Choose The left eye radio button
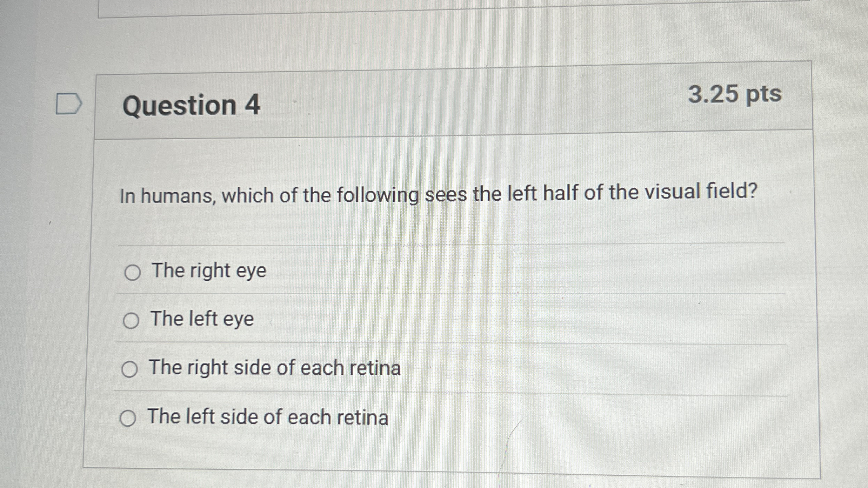Viewport: 868px width, 488px height. [131, 321]
